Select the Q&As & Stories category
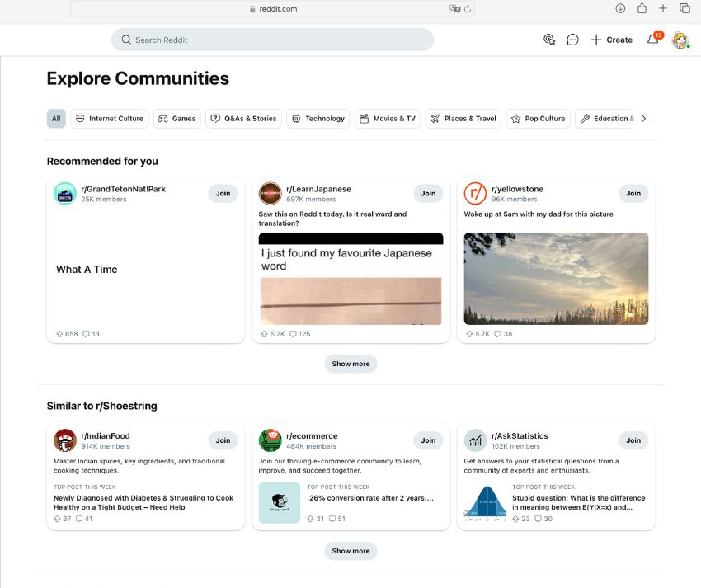Viewport: 701px width, 588px height. (x=243, y=119)
